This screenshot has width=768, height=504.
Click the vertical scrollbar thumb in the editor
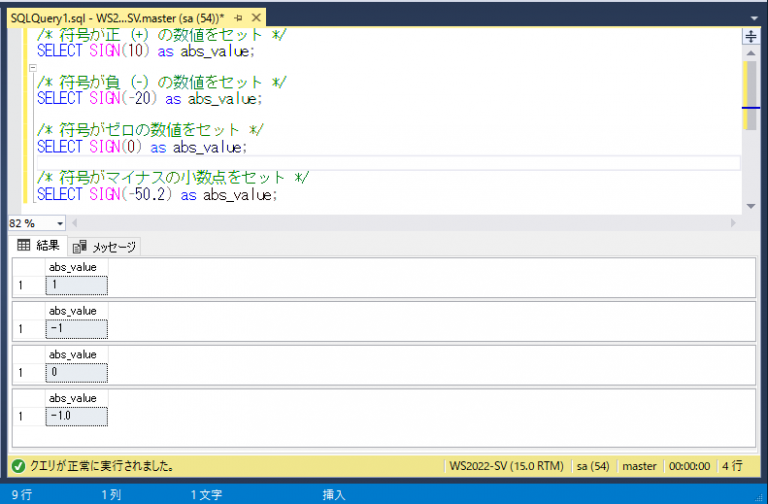[x=750, y=95]
